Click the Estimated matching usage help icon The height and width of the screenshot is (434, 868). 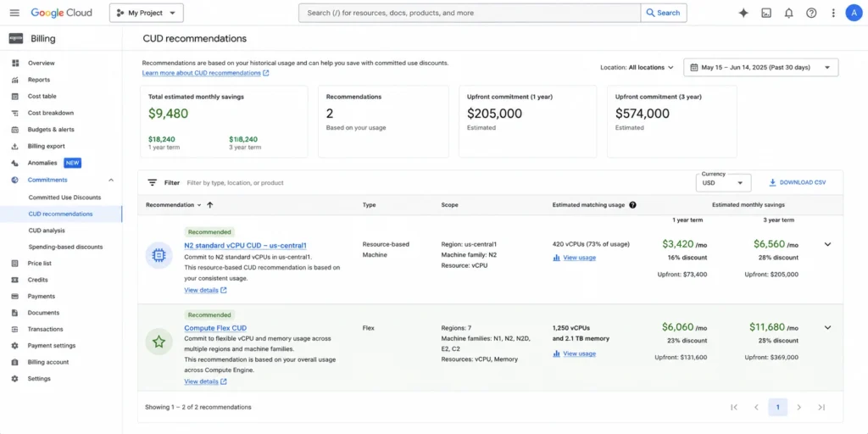pos(632,205)
